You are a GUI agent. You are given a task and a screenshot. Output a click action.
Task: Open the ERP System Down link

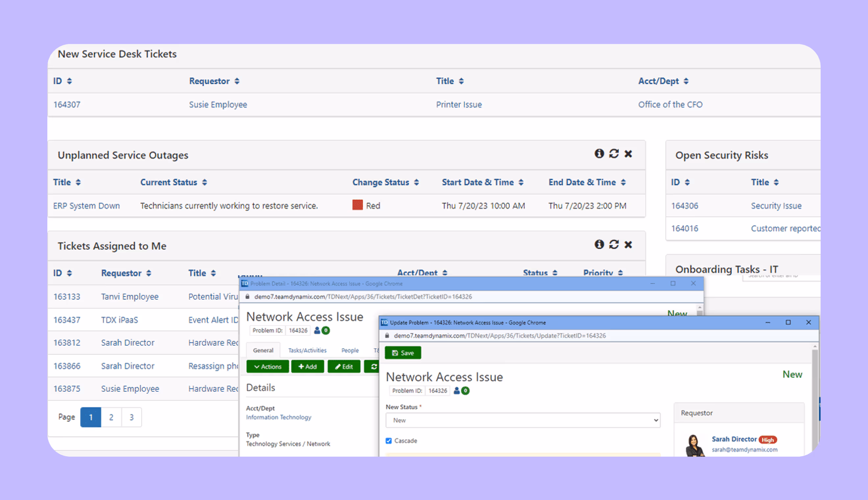[x=86, y=206]
